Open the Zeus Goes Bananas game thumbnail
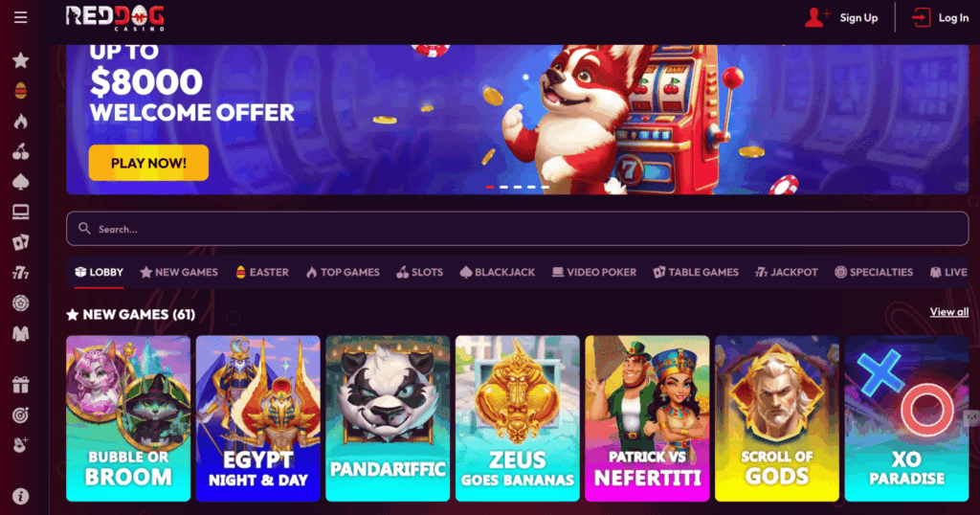Image resolution: width=980 pixels, height=515 pixels. (518, 418)
